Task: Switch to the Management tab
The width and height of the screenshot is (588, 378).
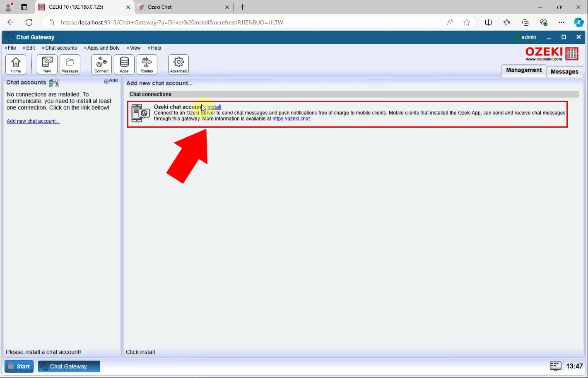Action: coord(523,70)
